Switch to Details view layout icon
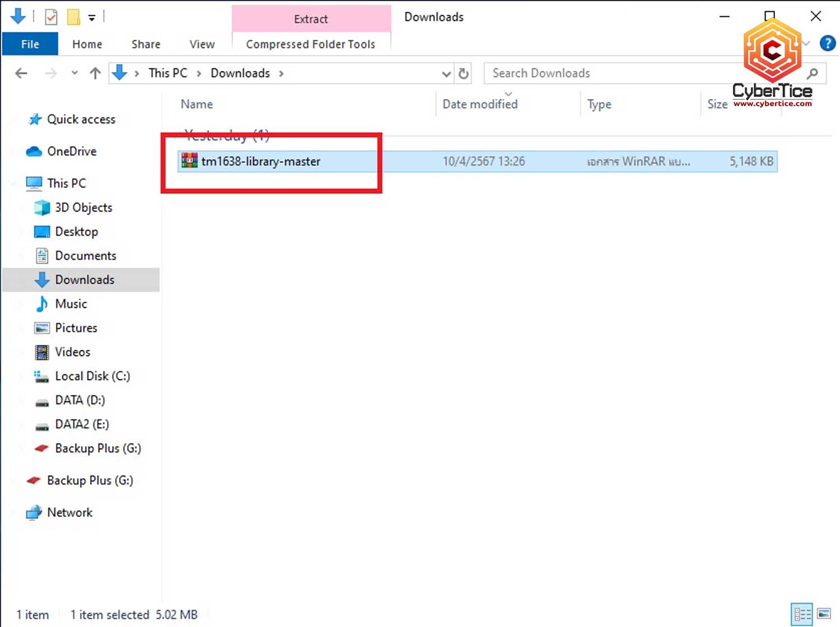 (x=802, y=614)
